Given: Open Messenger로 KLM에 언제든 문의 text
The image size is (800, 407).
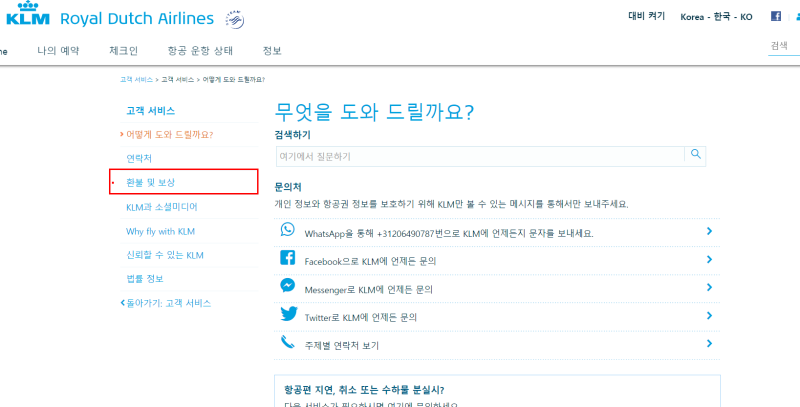Looking at the screenshot, I should pos(368,290).
